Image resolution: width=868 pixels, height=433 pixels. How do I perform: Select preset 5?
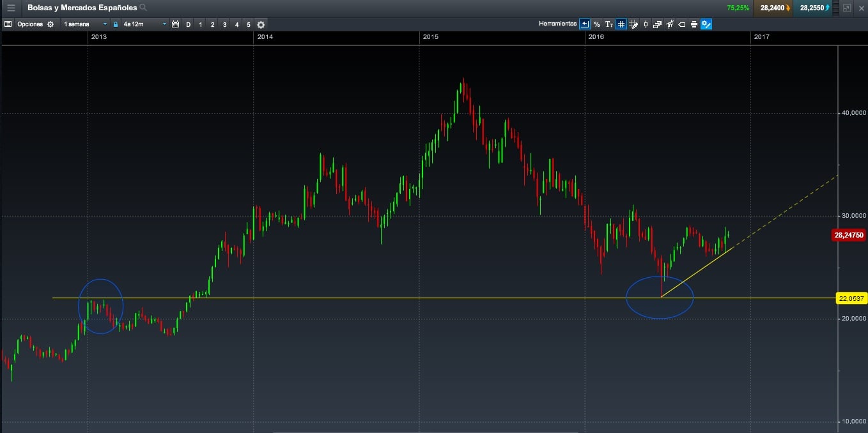[249, 24]
